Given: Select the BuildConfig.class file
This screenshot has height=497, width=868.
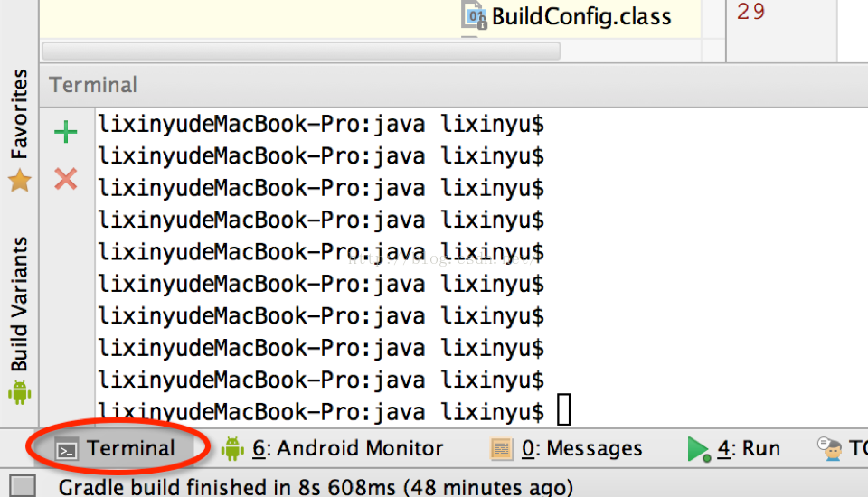Looking at the screenshot, I should point(566,16).
